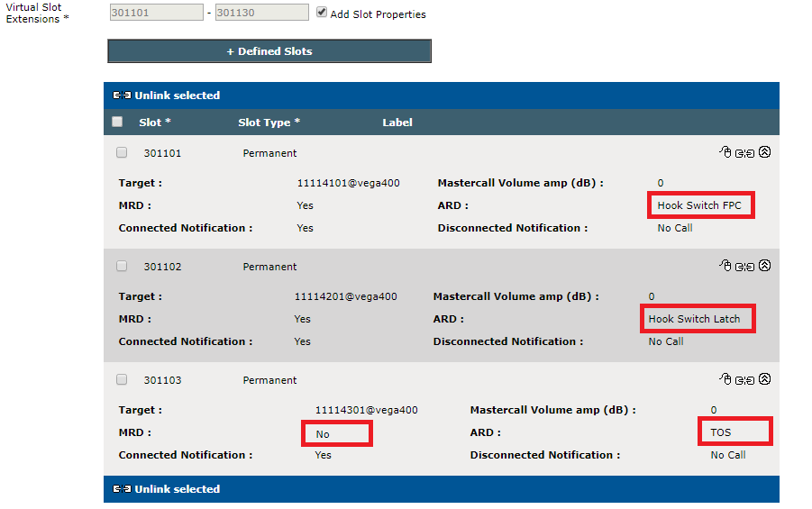Tick the select-all checkbox in the Slot header
This screenshot has height=509, width=812.
(117, 122)
